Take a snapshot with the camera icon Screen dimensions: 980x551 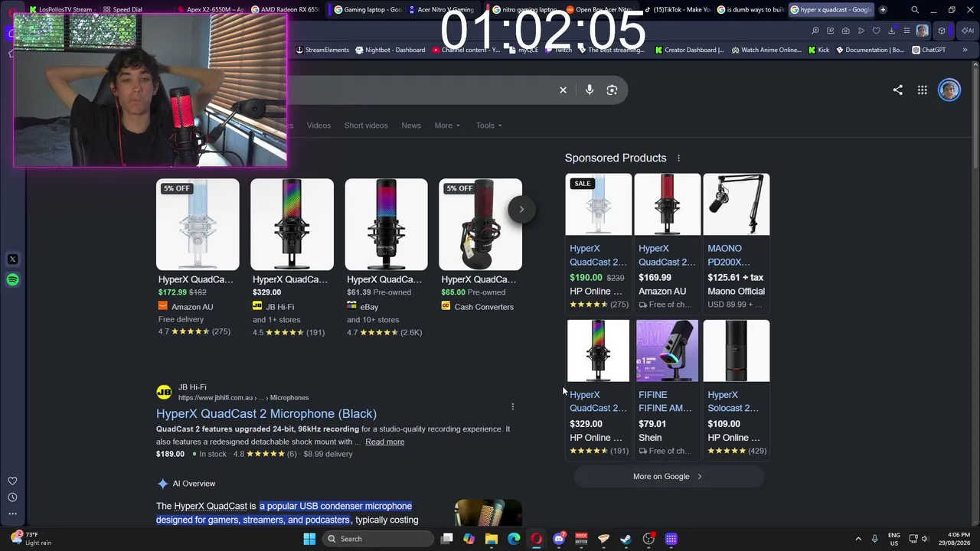(x=845, y=31)
